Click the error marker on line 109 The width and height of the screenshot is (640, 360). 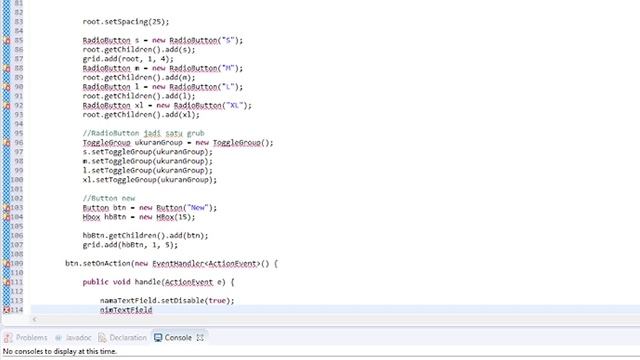tap(7, 264)
